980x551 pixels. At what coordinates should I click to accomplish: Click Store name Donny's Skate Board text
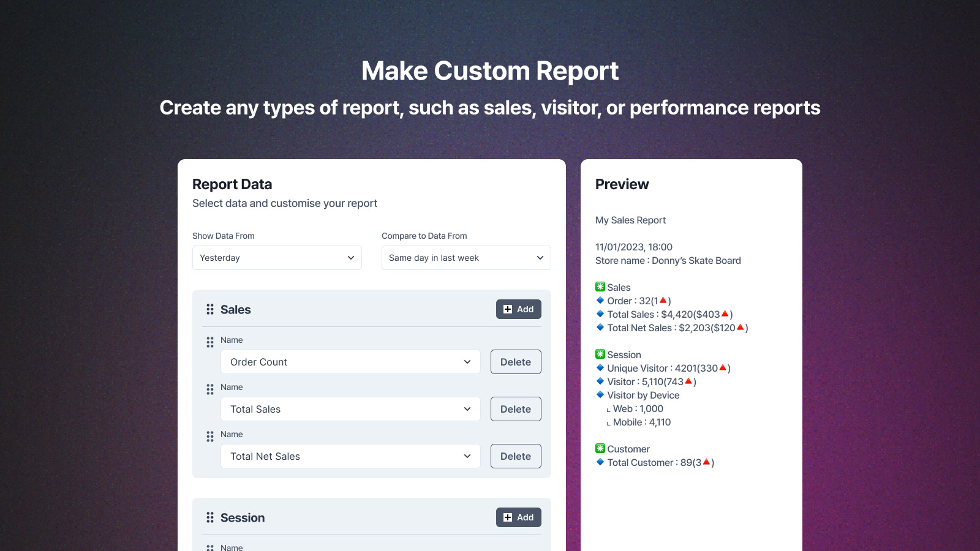click(x=668, y=260)
